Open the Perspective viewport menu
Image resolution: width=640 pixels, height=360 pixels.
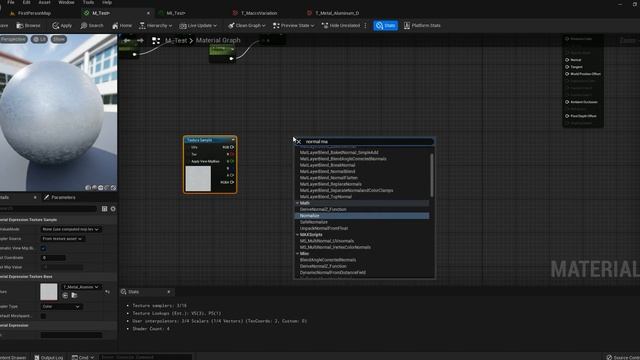tap(13, 39)
